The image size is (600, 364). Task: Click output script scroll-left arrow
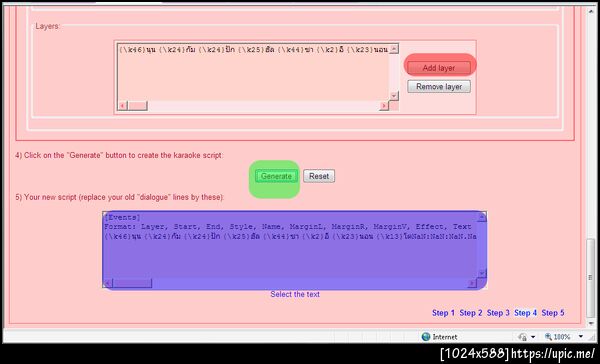tap(108, 283)
